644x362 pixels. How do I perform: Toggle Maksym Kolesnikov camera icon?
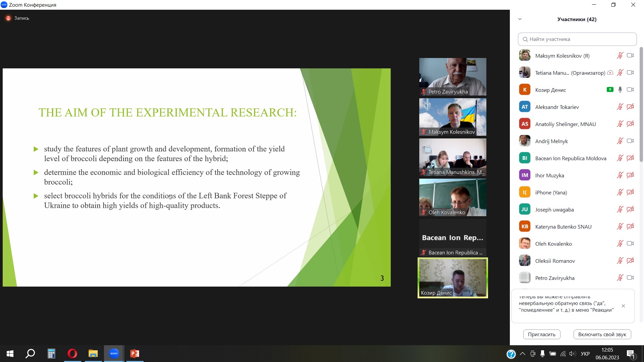[630, 55]
